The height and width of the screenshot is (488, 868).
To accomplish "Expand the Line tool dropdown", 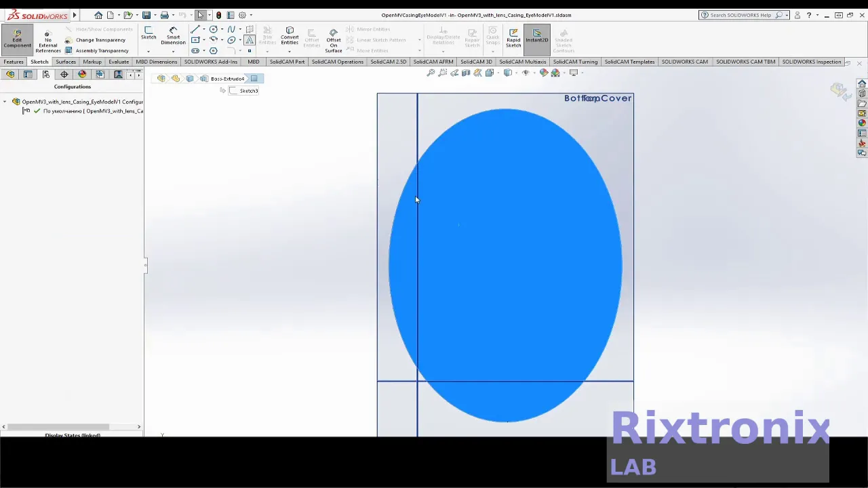I will [203, 29].
